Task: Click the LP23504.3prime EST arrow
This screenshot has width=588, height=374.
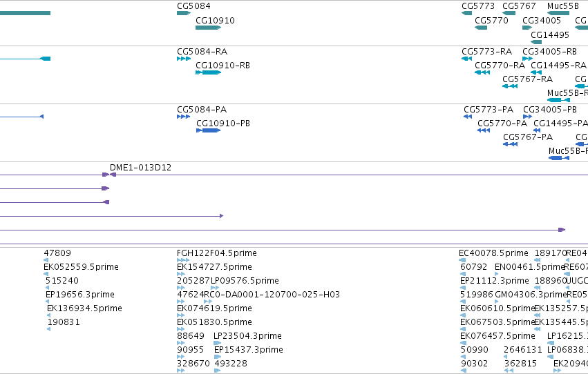Action: [218, 343]
